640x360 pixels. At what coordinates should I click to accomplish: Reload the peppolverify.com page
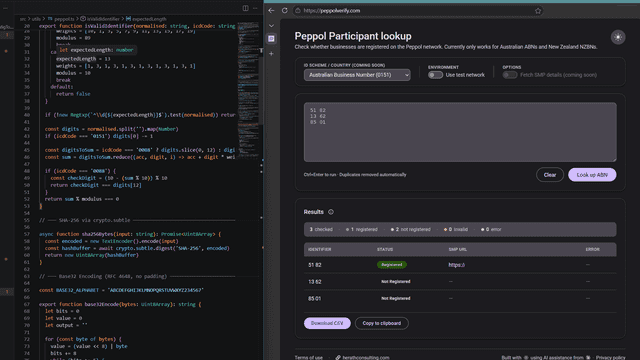point(284,11)
